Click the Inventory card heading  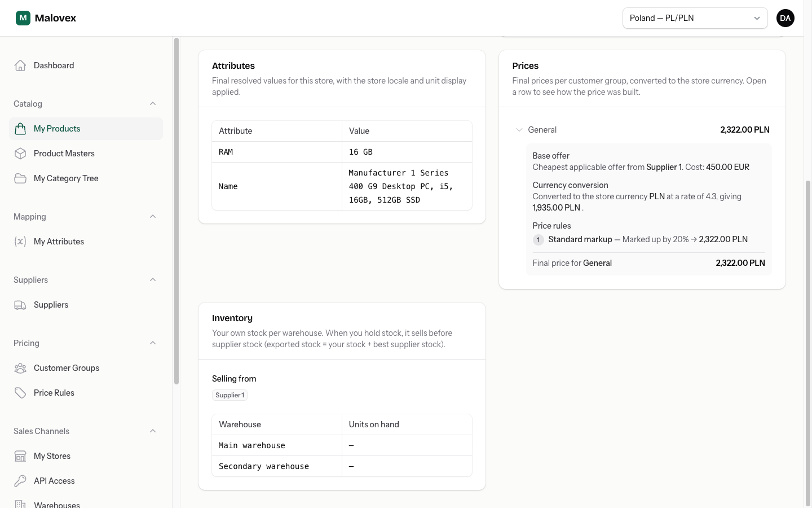[232, 318]
